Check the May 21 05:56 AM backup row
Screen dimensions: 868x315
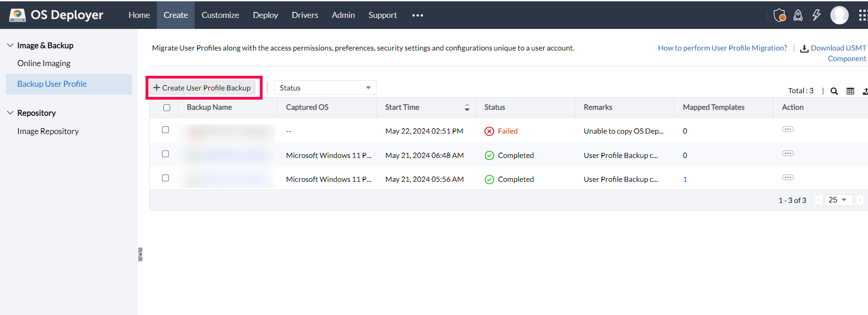click(166, 178)
